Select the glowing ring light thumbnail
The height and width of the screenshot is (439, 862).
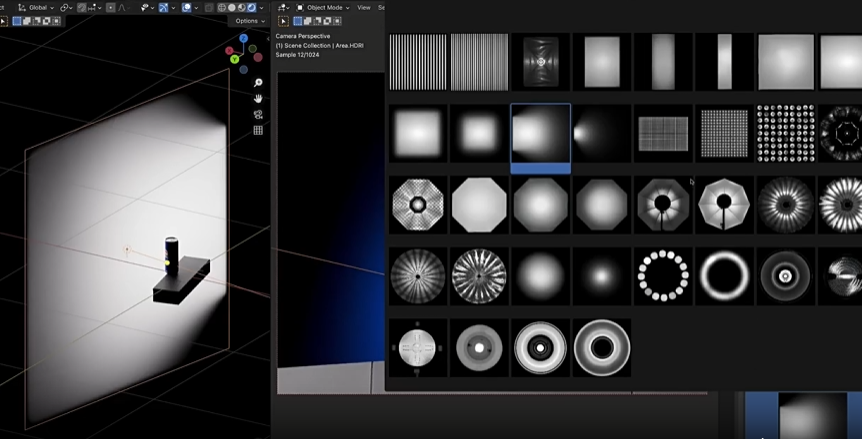point(724,276)
